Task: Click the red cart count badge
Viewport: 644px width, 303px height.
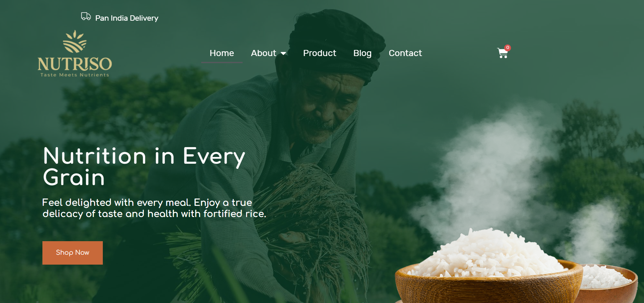Action: 508,48
